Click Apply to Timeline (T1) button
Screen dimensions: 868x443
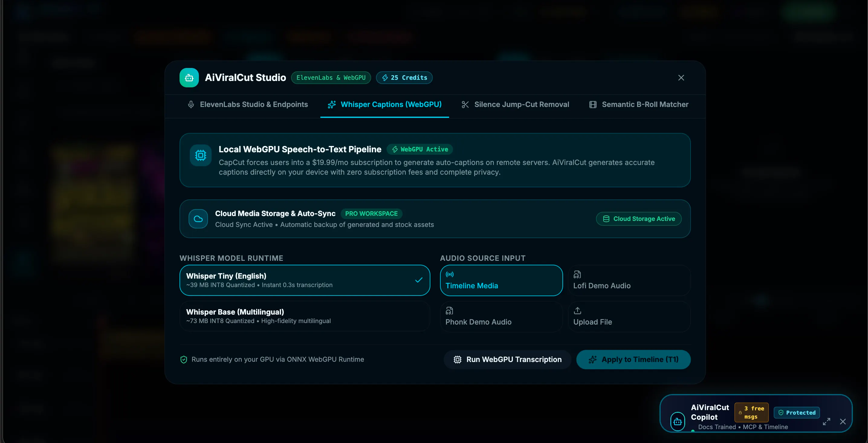tap(633, 360)
